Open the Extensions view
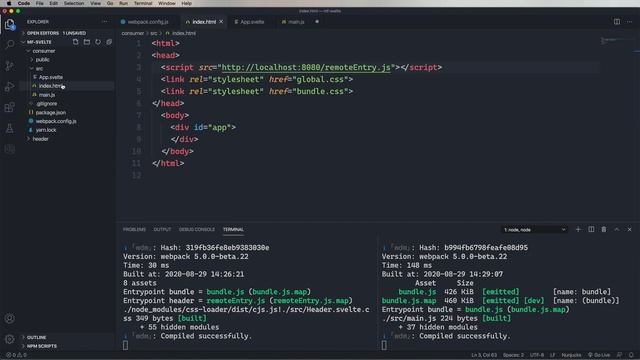The height and width of the screenshot is (360, 640). (x=10, y=107)
